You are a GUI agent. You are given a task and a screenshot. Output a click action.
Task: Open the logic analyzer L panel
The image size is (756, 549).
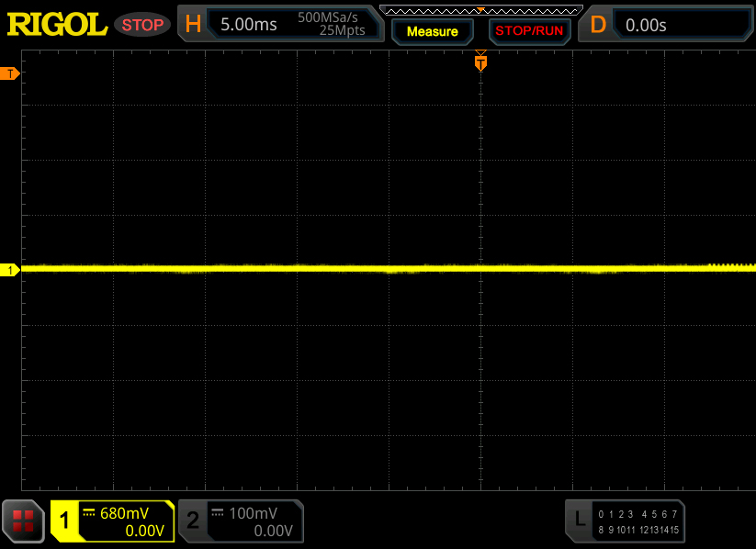pos(625,521)
